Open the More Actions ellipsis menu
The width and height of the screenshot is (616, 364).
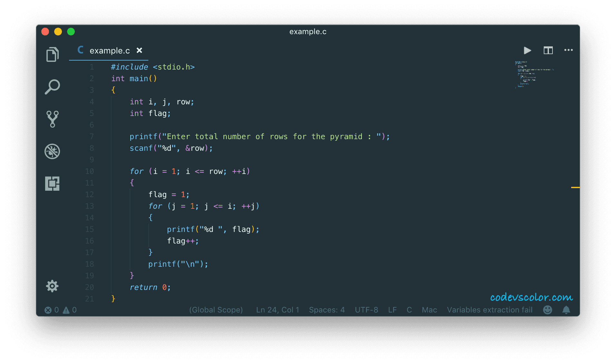pos(568,50)
